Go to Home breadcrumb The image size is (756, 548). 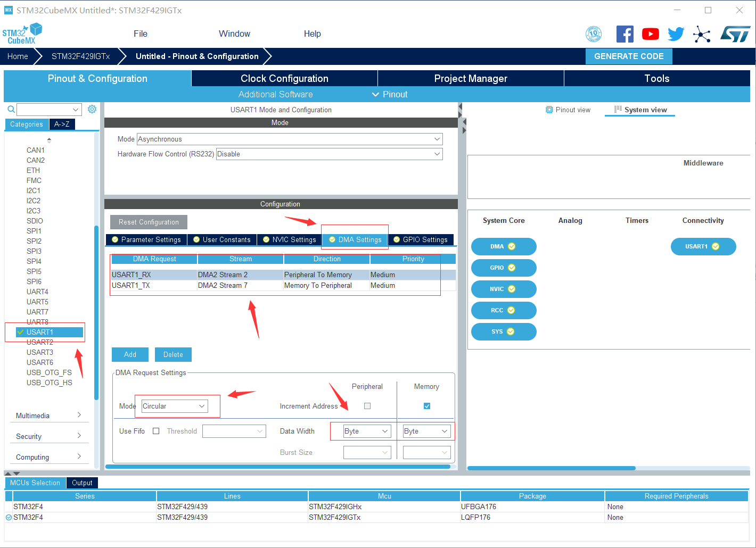18,56
